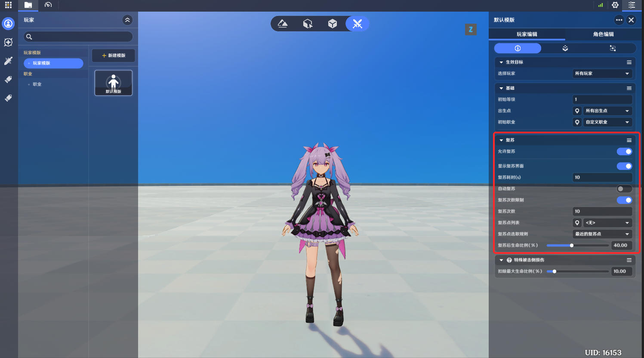Enable the 自动复苏 switch
The image size is (644, 358).
point(624,189)
